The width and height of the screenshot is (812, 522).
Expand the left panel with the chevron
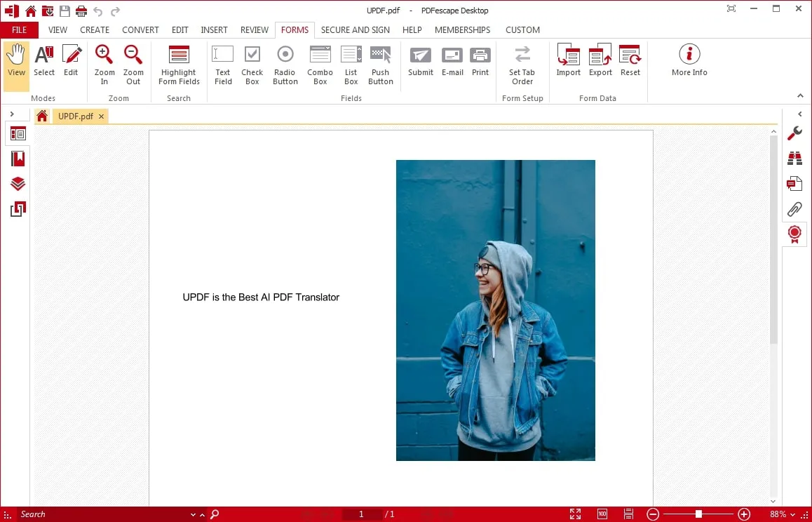[x=13, y=113]
